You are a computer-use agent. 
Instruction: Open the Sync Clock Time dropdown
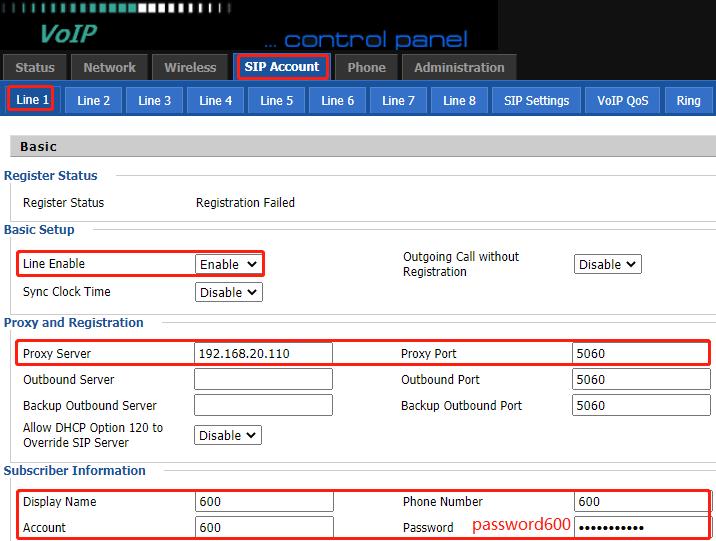point(229,292)
